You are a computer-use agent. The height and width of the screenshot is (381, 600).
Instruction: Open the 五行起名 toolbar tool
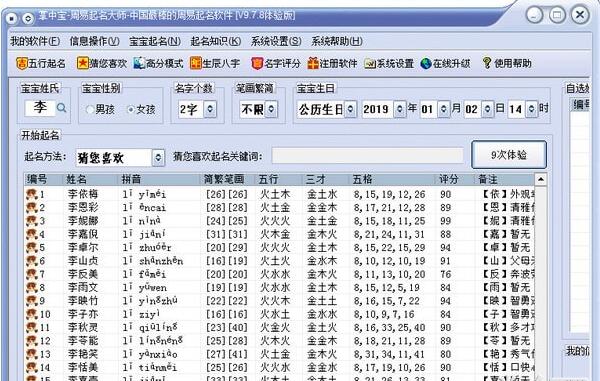tap(41, 63)
